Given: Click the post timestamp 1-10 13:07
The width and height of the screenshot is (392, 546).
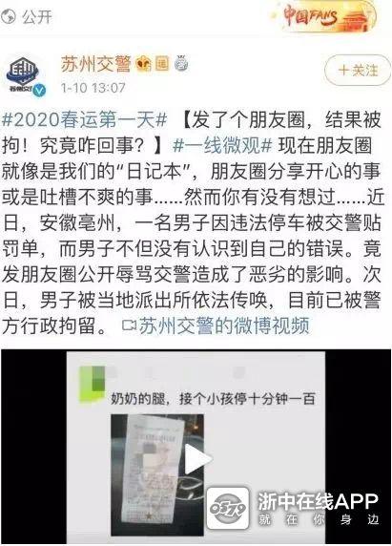Looking at the screenshot, I should (x=93, y=88).
